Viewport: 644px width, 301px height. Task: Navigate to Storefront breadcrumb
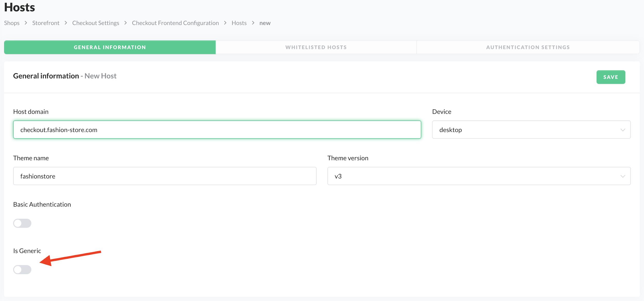tap(46, 23)
